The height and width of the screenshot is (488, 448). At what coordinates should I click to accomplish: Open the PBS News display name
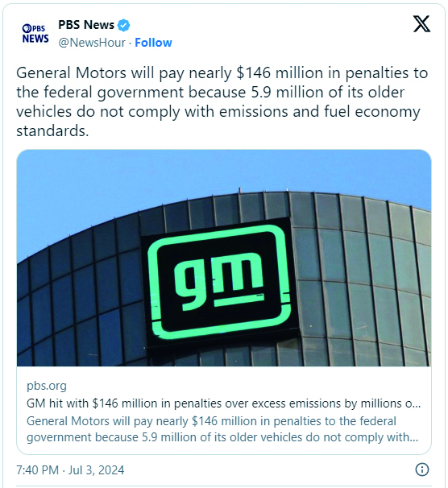(86, 25)
